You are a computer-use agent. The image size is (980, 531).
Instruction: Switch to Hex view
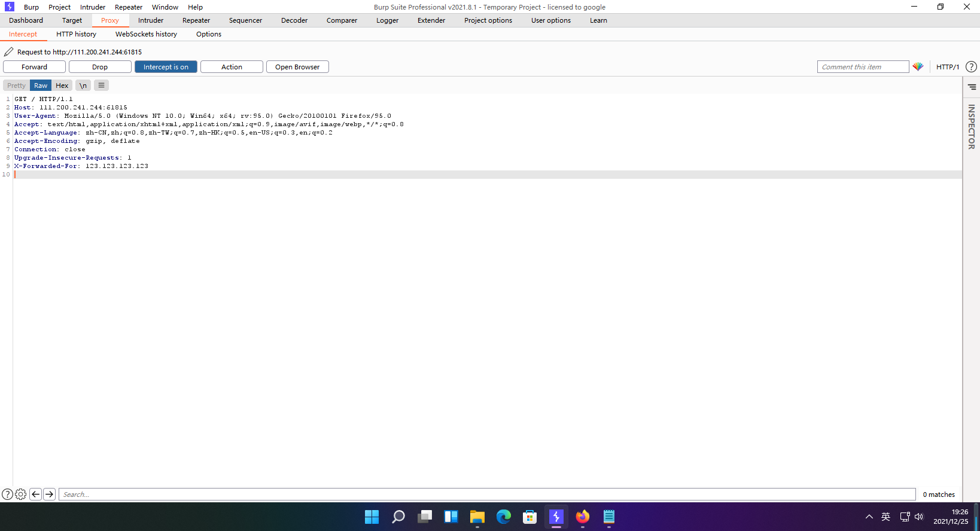(62, 86)
